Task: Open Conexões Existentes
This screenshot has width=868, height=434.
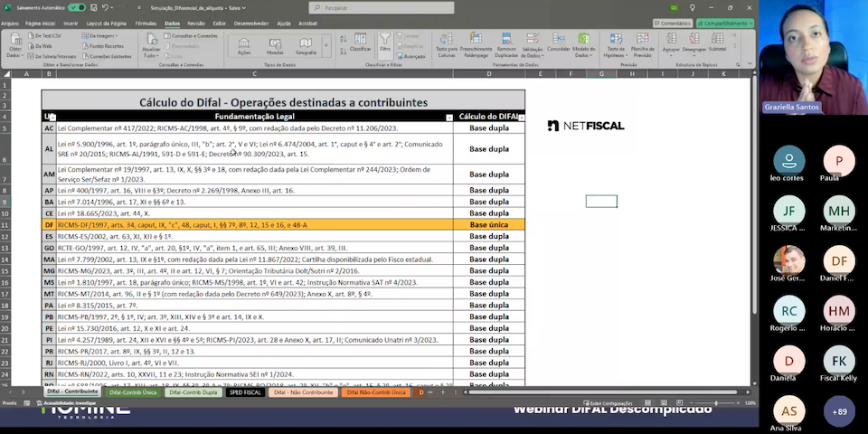Action: 107,56
